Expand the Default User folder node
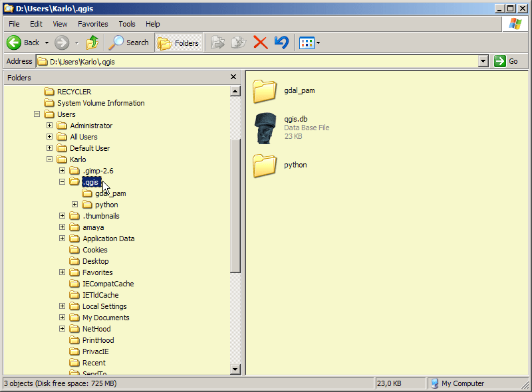The width and height of the screenshot is (532, 392). [49, 148]
